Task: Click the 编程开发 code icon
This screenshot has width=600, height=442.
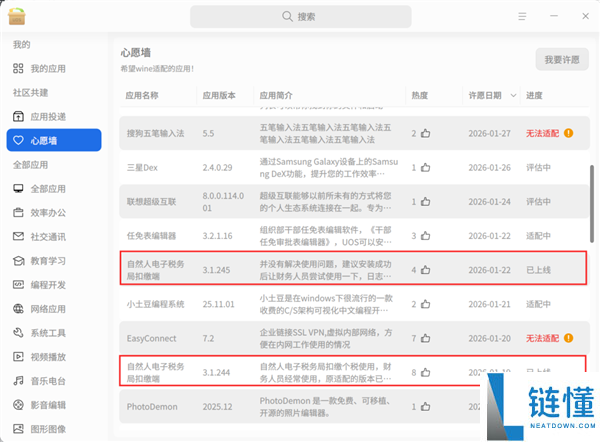Action: pyautogui.click(x=18, y=285)
